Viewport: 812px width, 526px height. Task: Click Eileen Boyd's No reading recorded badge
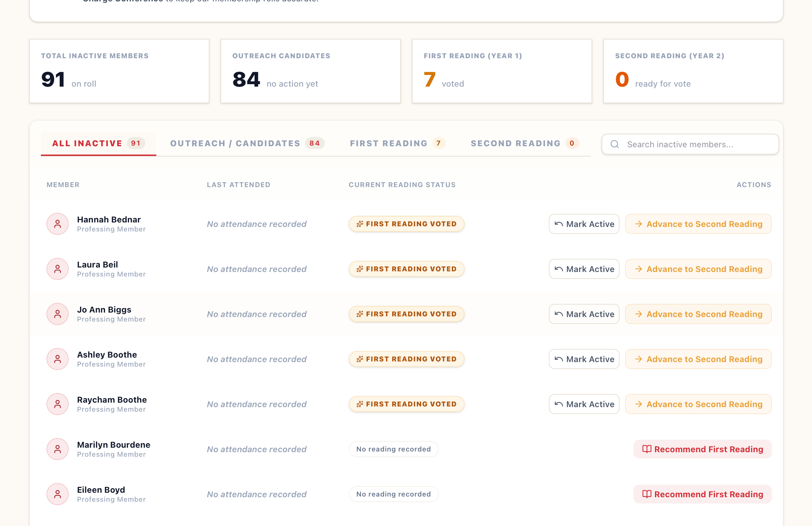(394, 494)
